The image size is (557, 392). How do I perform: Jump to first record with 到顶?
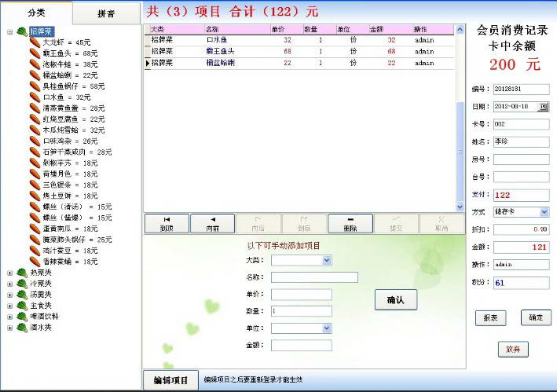(x=167, y=224)
